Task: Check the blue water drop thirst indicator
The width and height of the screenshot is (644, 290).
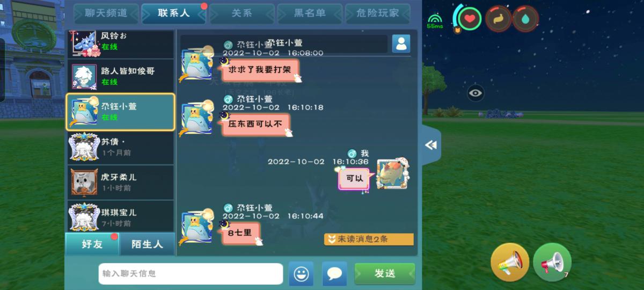Action: [x=525, y=19]
